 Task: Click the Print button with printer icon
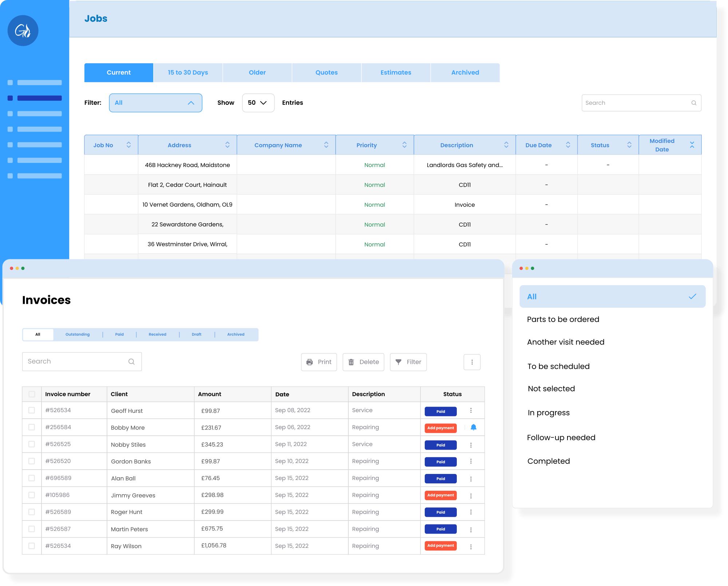click(319, 362)
